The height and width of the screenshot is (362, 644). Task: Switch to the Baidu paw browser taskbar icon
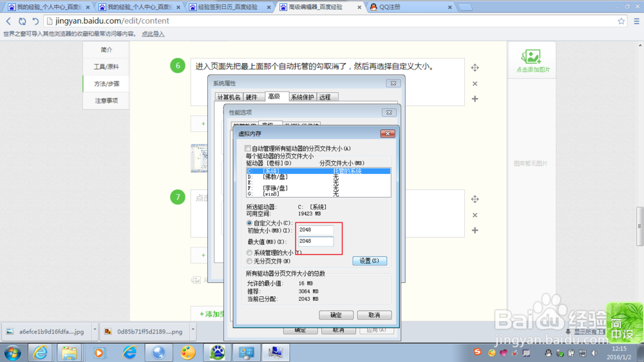coord(217,352)
